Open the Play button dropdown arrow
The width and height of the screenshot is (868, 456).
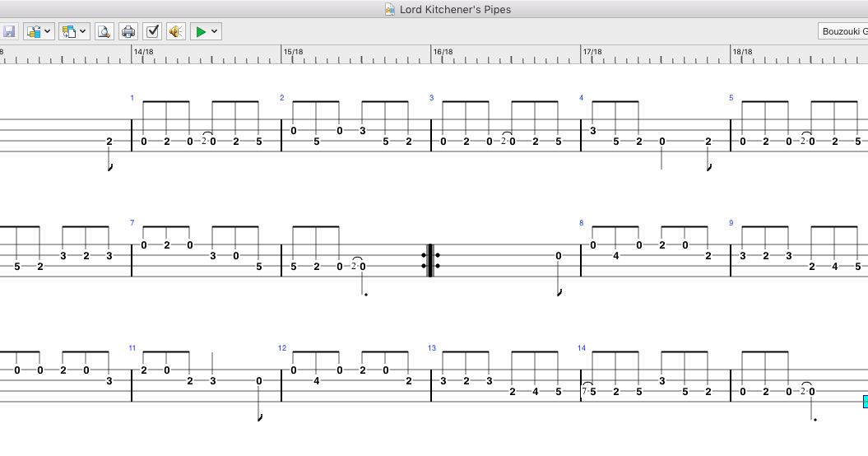[214, 31]
